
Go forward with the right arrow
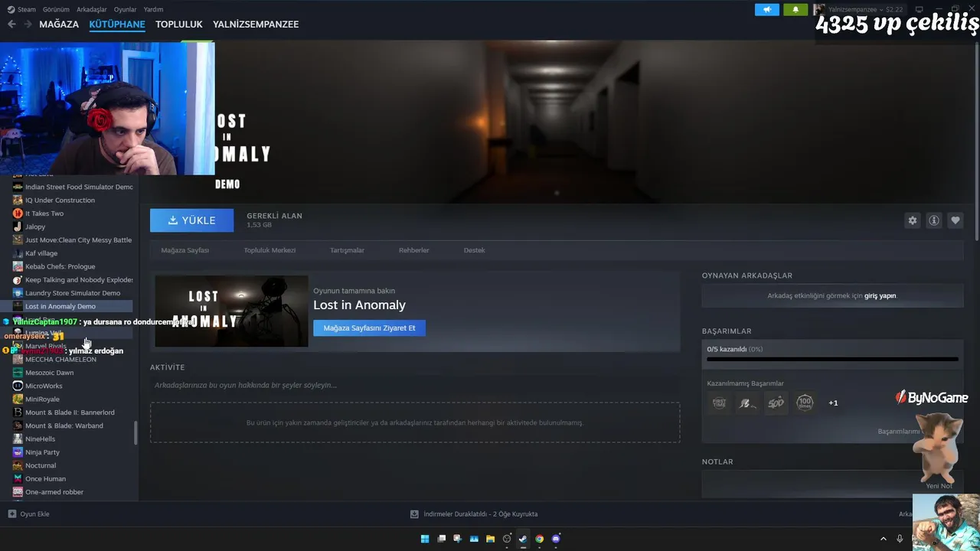tap(28, 24)
